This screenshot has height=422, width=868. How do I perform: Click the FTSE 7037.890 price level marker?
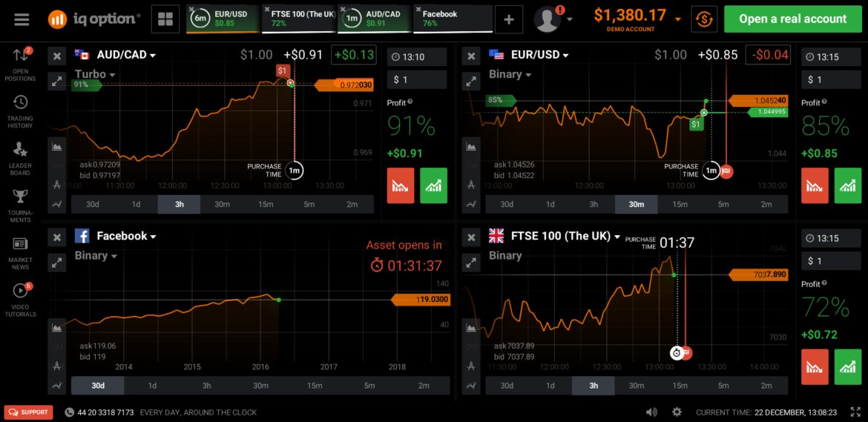point(758,275)
